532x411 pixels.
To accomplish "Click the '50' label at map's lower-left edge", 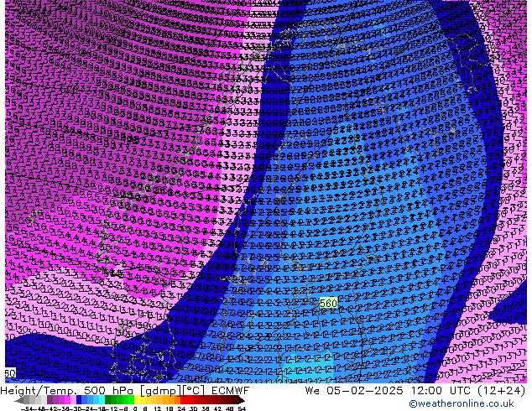I will pos(10,373).
